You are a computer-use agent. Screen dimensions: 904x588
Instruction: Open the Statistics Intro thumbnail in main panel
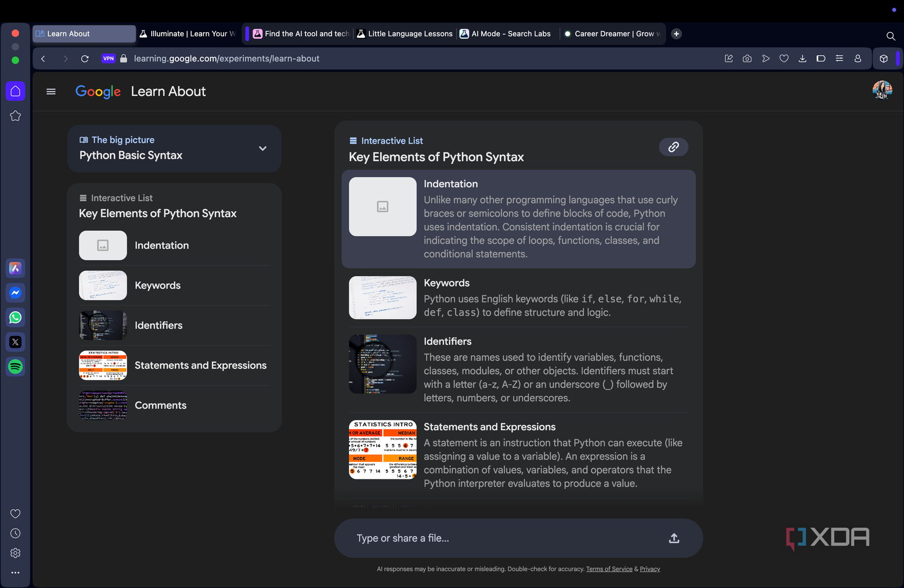coord(382,449)
